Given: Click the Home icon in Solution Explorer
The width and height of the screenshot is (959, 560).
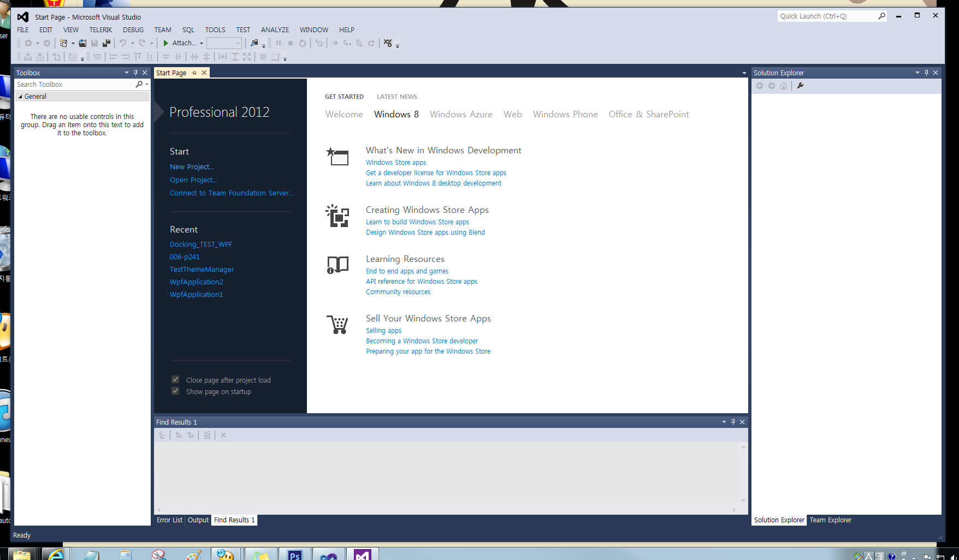Looking at the screenshot, I should coord(784,86).
